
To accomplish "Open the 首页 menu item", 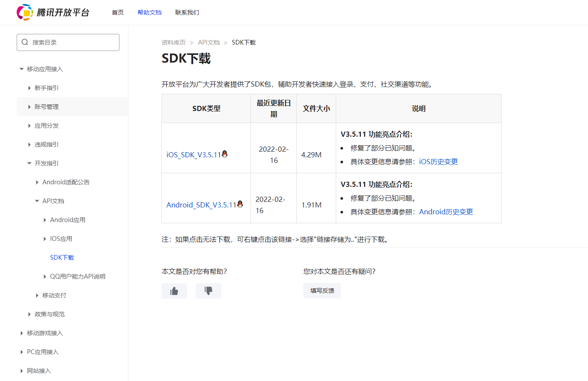I will pos(117,12).
